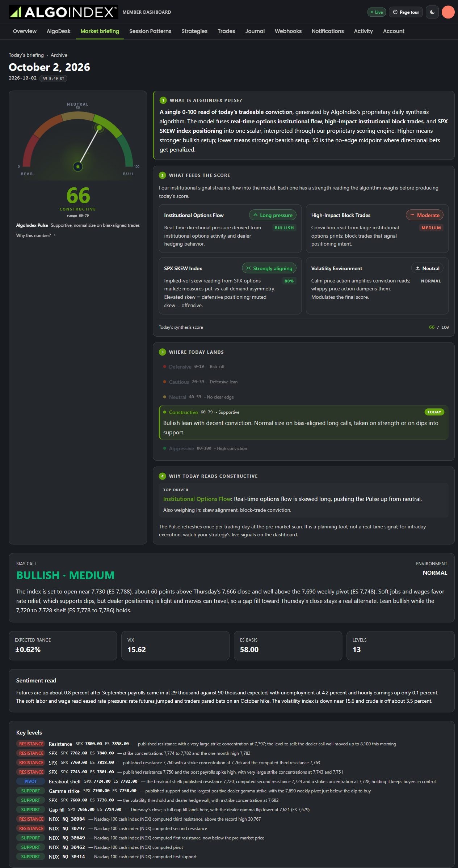Click the RESISTANCE tag for SPX 7760.00
The width and height of the screenshot is (458, 868).
[31, 763]
